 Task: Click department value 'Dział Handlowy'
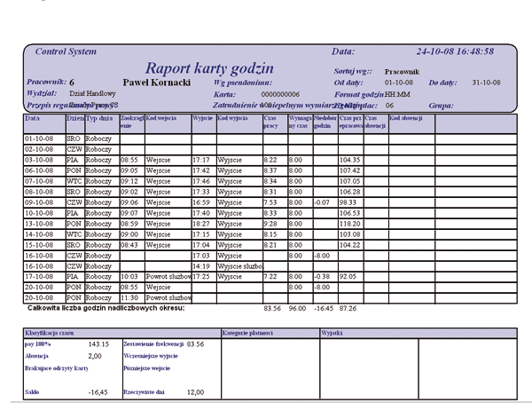pos(92,93)
